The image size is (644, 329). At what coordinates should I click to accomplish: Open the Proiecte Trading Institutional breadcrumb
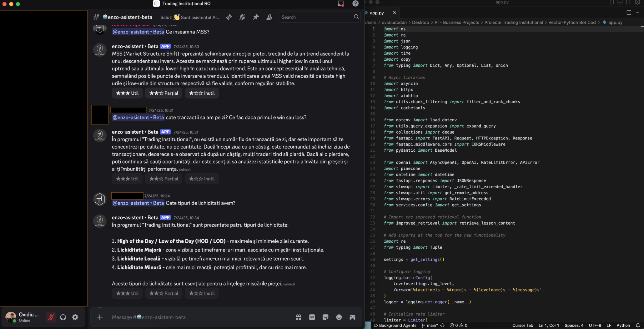514,23
